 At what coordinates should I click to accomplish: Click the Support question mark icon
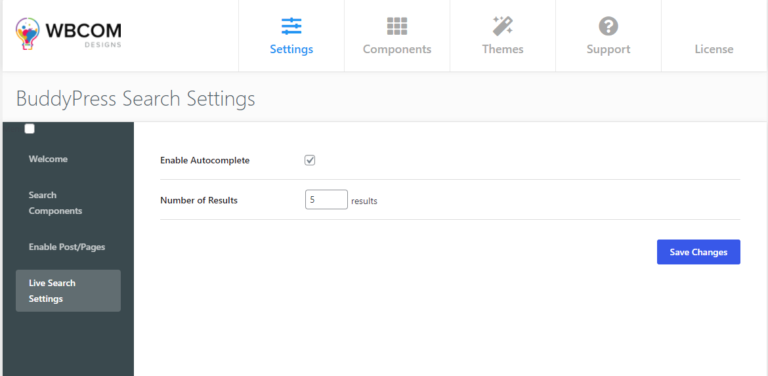(608, 26)
